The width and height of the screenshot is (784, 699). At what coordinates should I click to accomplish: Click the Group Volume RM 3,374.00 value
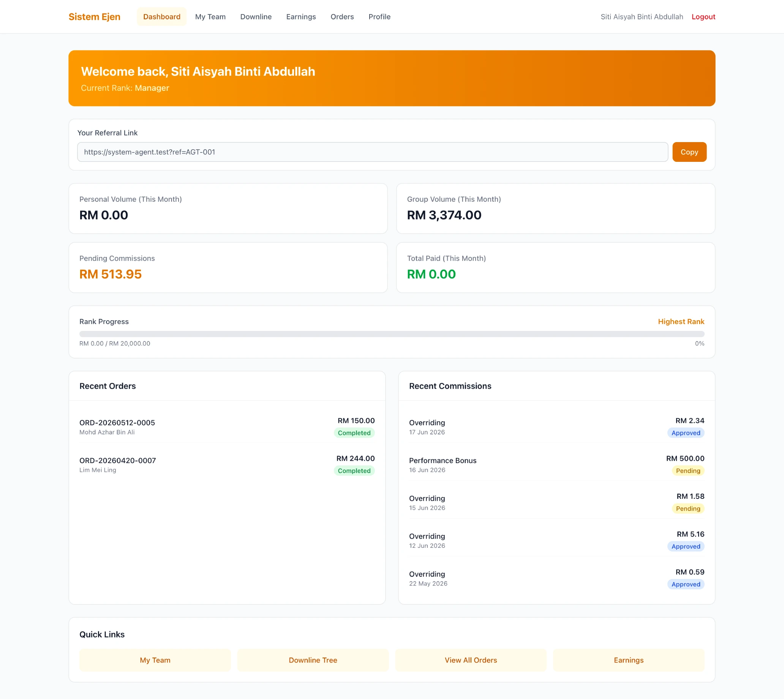444,215
